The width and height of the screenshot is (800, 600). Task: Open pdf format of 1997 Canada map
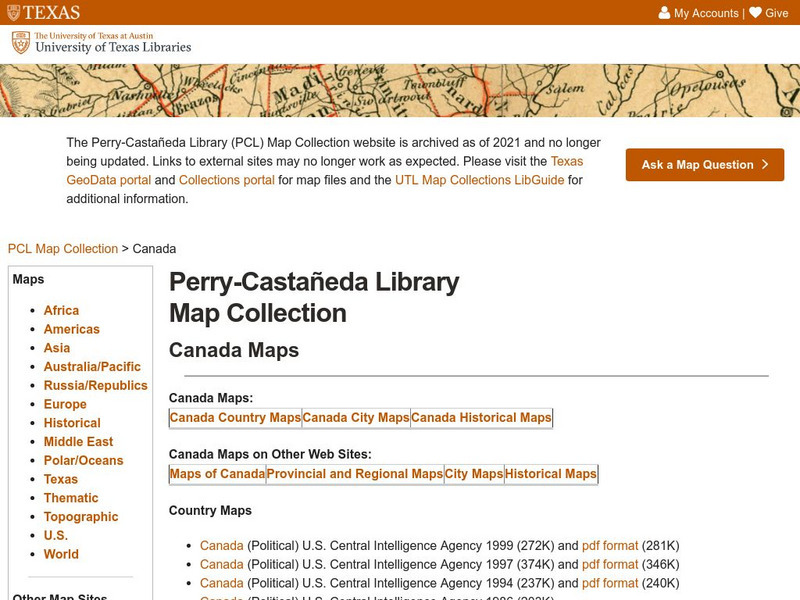pos(610,565)
